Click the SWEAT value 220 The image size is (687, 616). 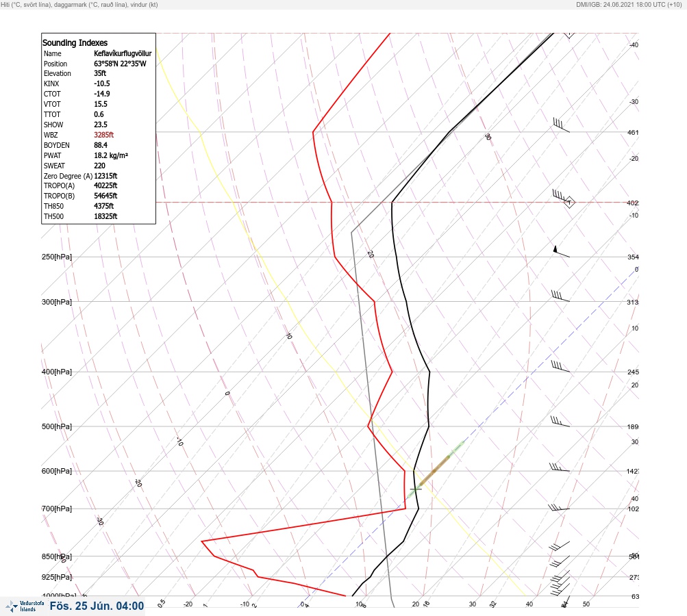pos(99,166)
